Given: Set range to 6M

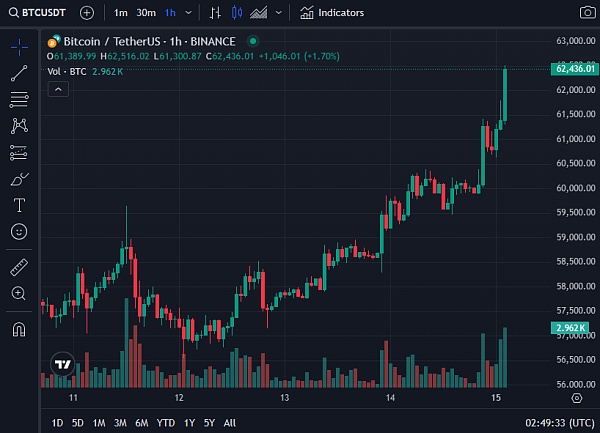Looking at the screenshot, I should coord(142,423).
